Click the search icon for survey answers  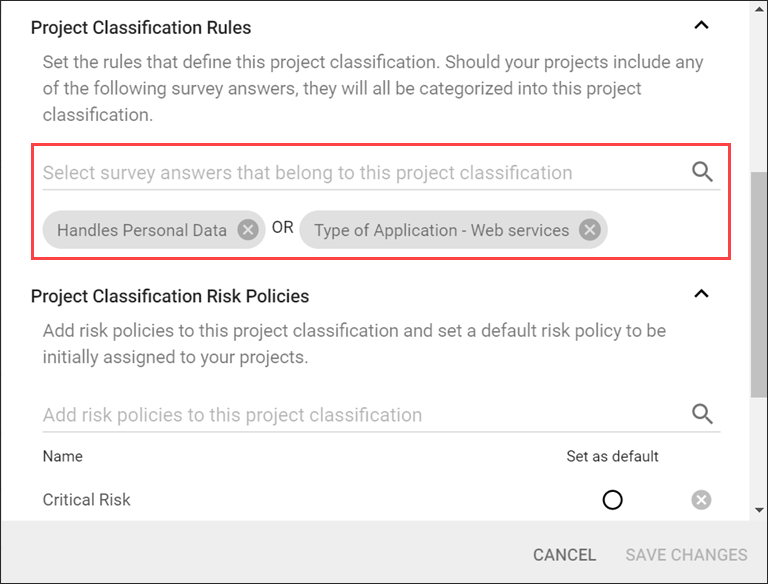pos(702,172)
